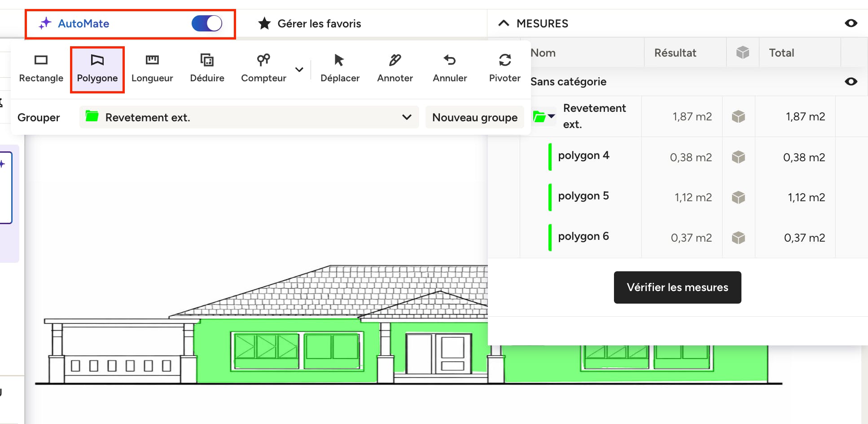Turn off the AutoMate switch
Viewport: 868px width, 424px height.
[207, 23]
